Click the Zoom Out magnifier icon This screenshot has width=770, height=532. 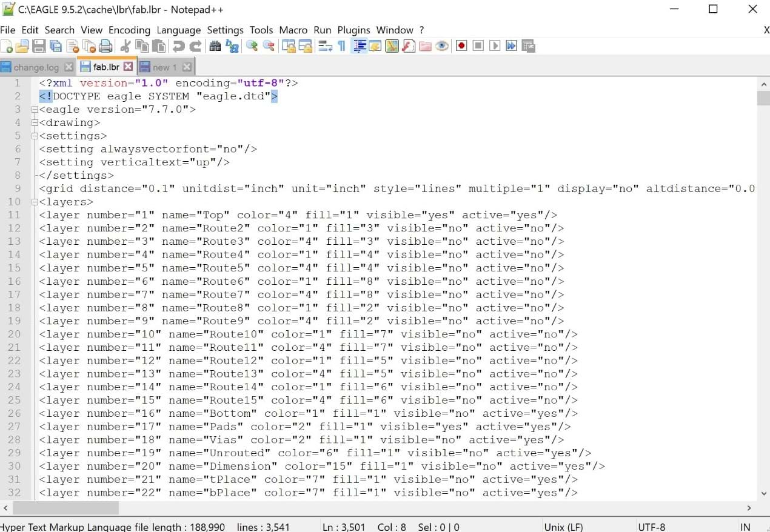point(269,46)
